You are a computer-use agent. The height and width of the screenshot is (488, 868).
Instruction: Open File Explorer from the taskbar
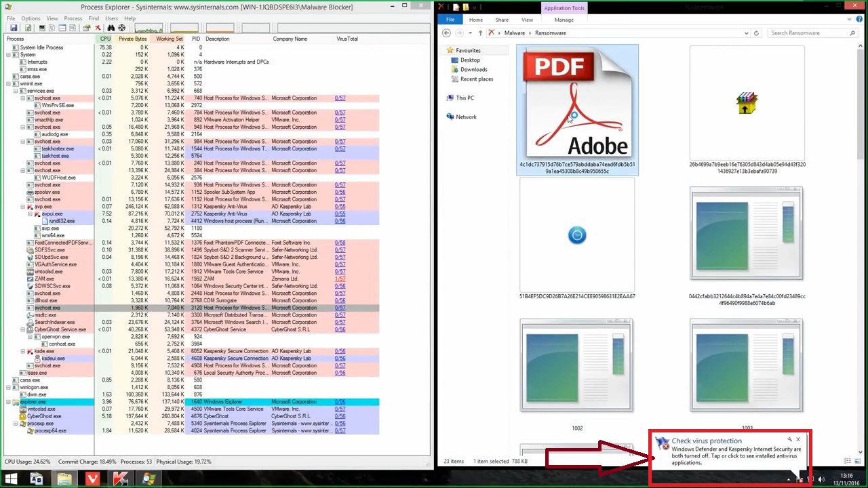point(64,479)
